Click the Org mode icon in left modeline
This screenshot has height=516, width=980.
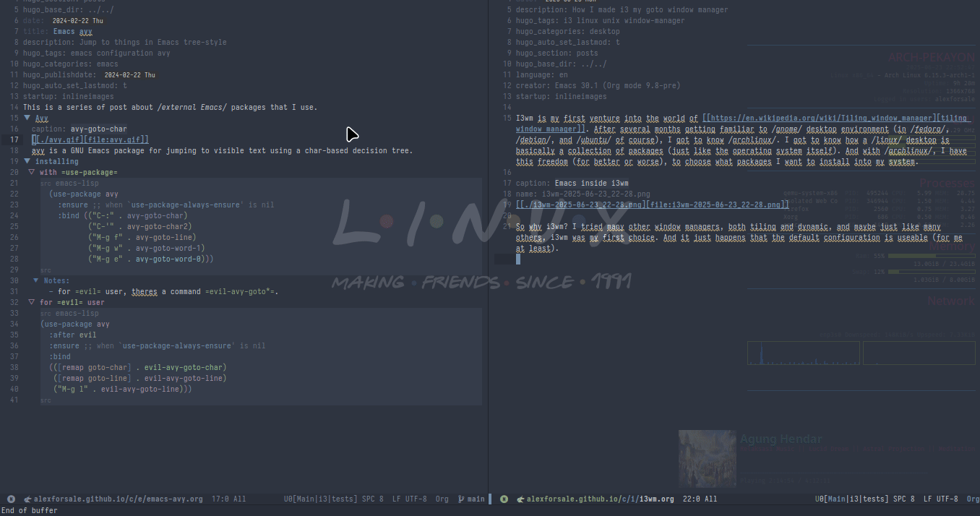442,499
